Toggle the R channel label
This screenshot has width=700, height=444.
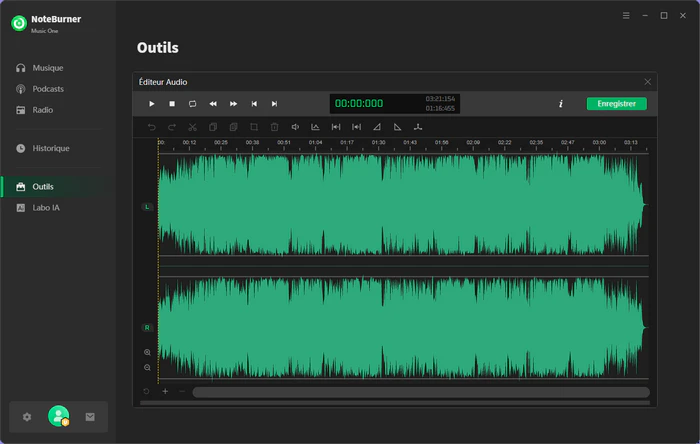(x=147, y=327)
